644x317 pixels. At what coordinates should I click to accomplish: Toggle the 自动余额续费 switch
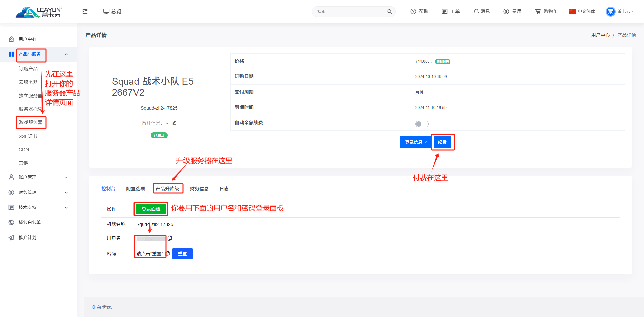click(x=422, y=124)
